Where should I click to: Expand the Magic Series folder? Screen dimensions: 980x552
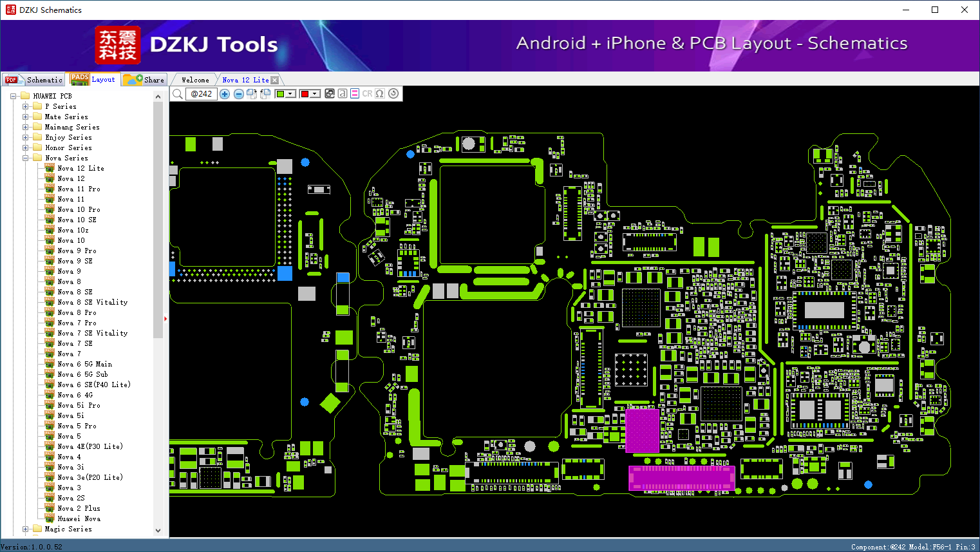tap(25, 529)
